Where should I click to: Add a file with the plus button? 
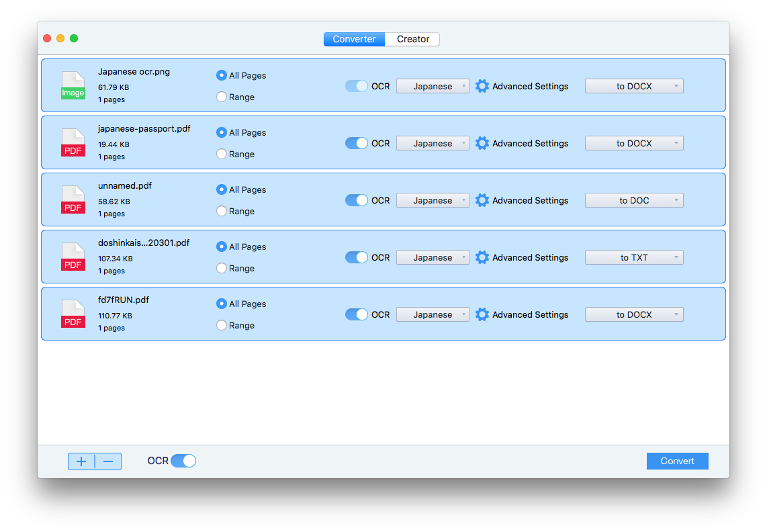[x=81, y=461]
